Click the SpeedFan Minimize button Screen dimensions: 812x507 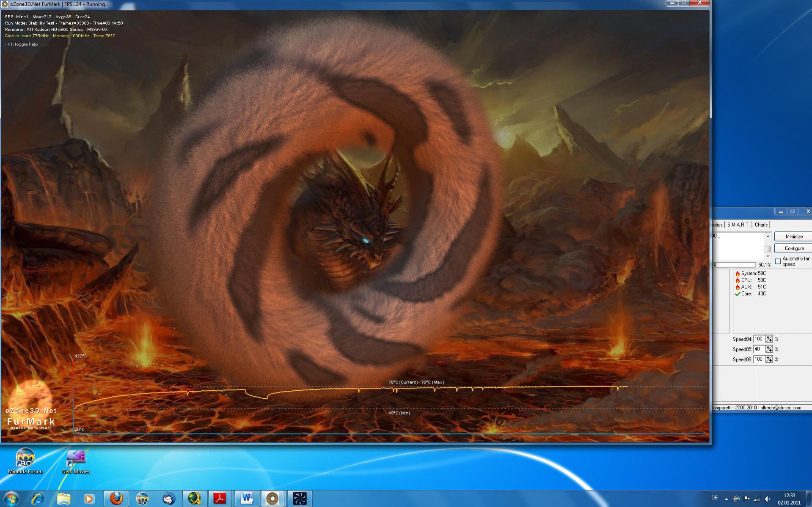click(794, 236)
